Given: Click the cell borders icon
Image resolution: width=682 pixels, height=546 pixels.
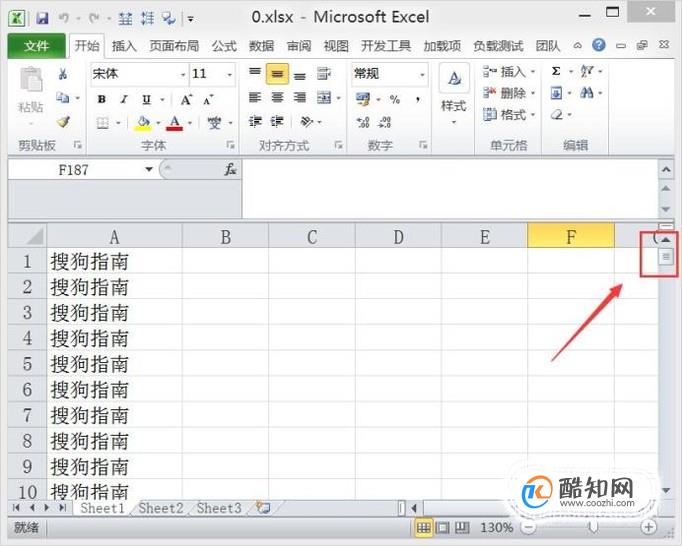Looking at the screenshot, I should click(x=103, y=123).
